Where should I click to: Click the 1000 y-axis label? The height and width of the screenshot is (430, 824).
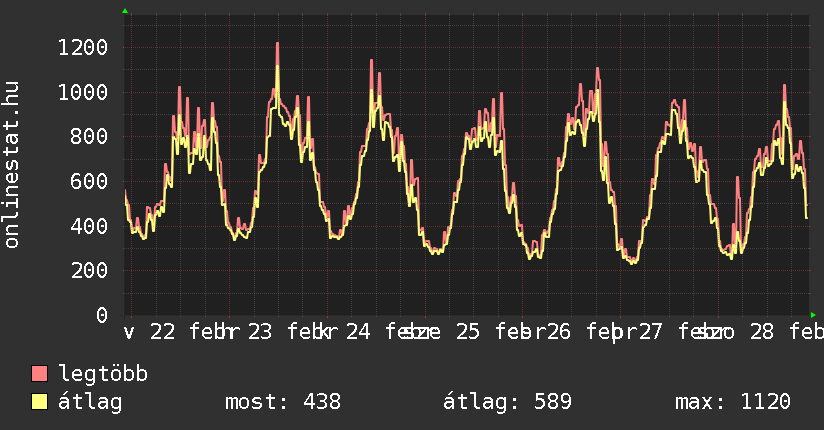click(83, 93)
